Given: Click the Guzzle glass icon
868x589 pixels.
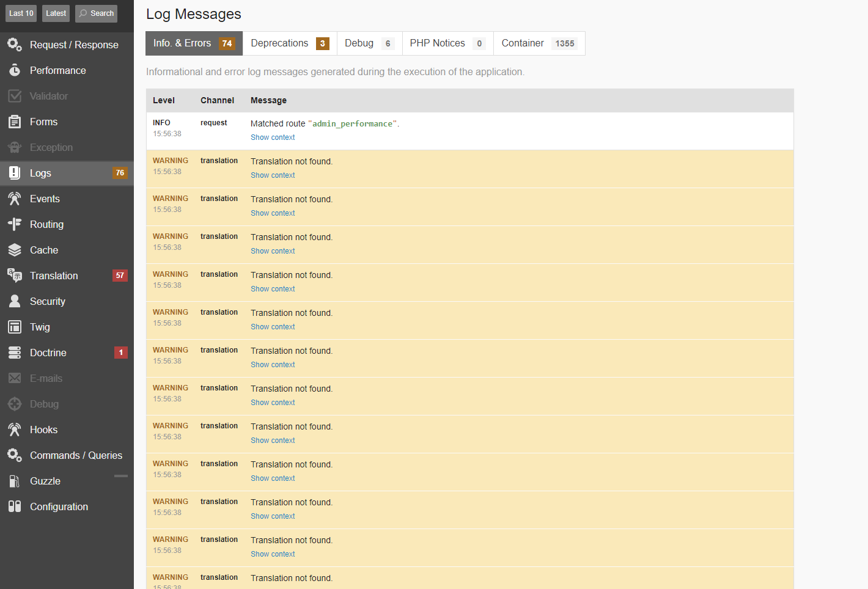Looking at the screenshot, I should tap(15, 481).
